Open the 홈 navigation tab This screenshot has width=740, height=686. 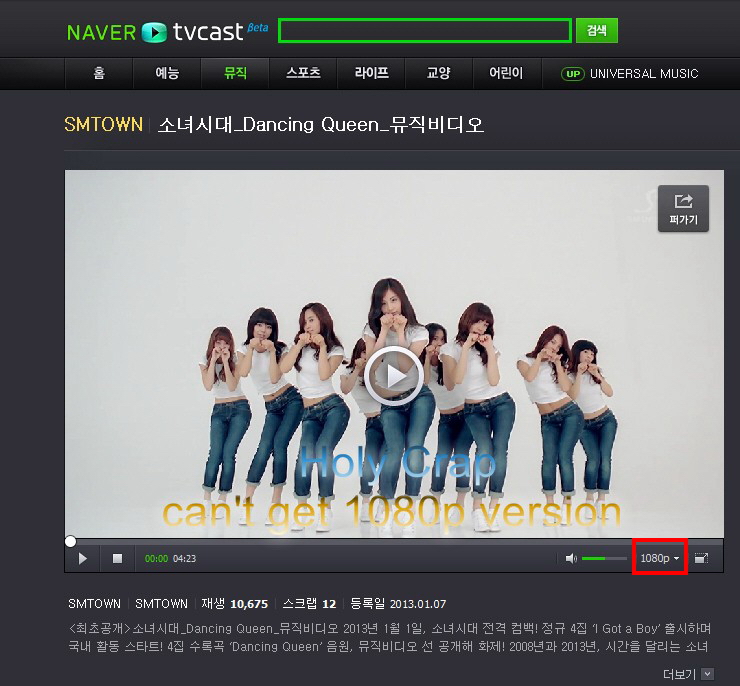99,73
